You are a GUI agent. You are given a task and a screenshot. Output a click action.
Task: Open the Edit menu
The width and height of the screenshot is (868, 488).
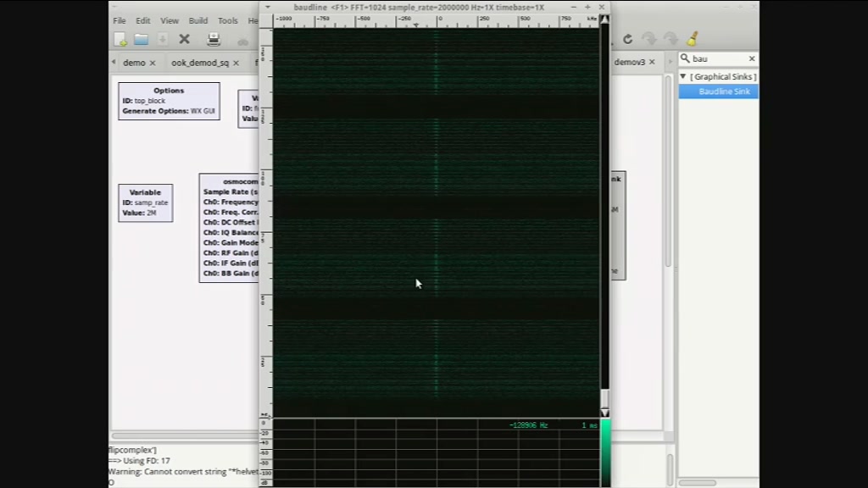142,20
